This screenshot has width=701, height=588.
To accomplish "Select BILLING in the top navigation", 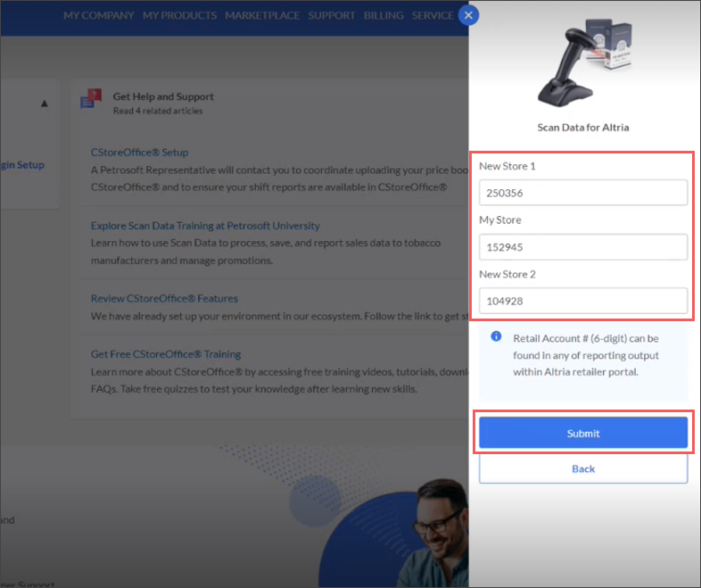I will [383, 15].
